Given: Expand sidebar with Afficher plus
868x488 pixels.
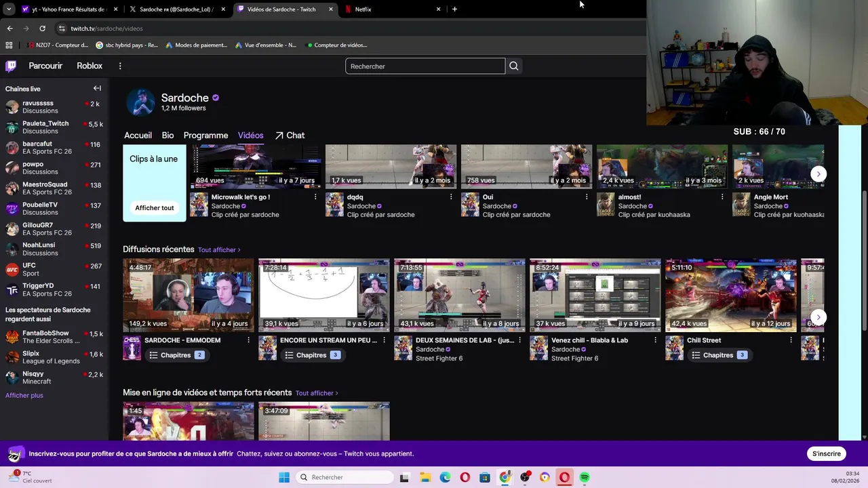Looking at the screenshot, I should tap(24, 395).
